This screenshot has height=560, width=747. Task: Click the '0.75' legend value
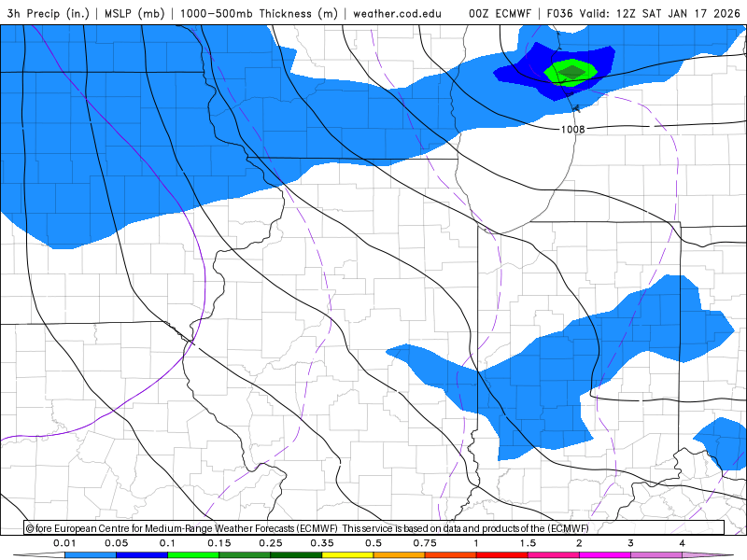coord(425,543)
